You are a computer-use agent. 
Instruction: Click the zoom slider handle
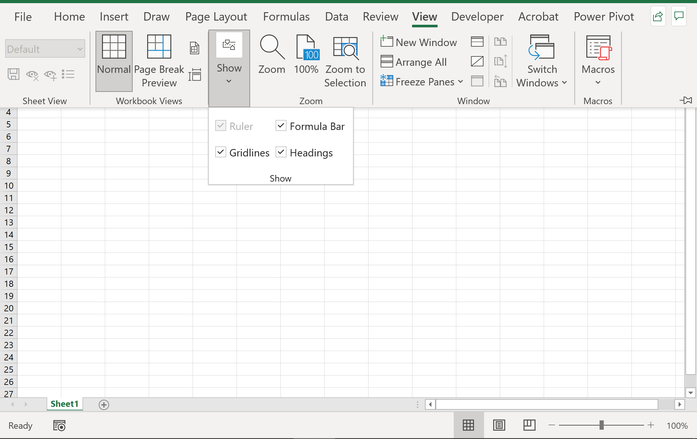601,425
